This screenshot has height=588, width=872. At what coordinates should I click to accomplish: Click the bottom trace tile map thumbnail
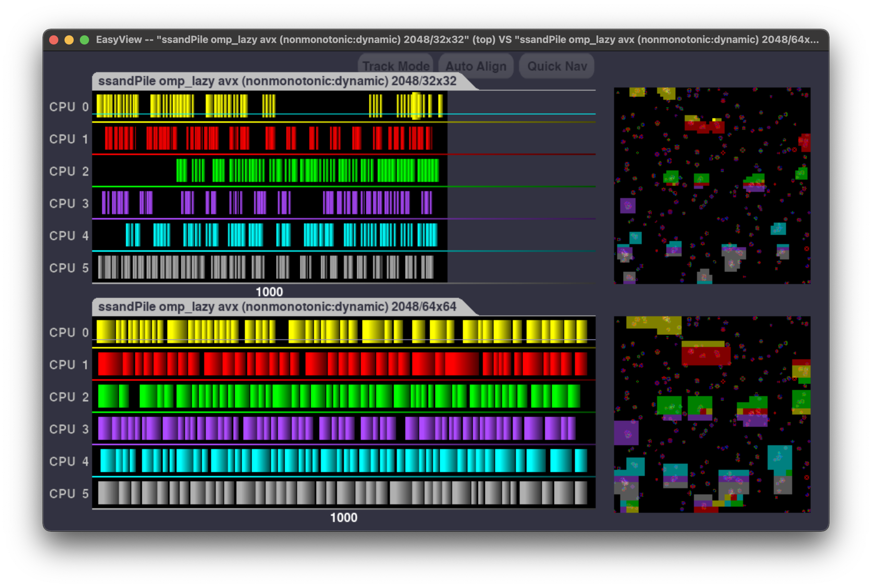(712, 415)
